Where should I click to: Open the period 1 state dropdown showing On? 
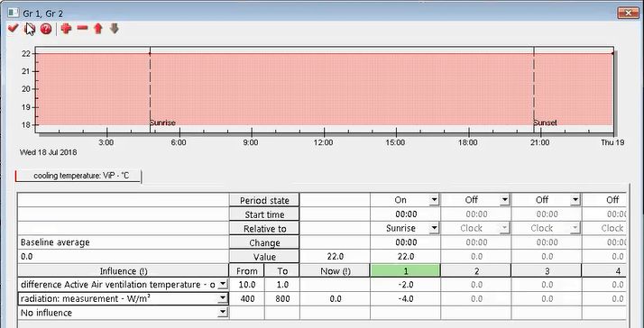click(434, 200)
